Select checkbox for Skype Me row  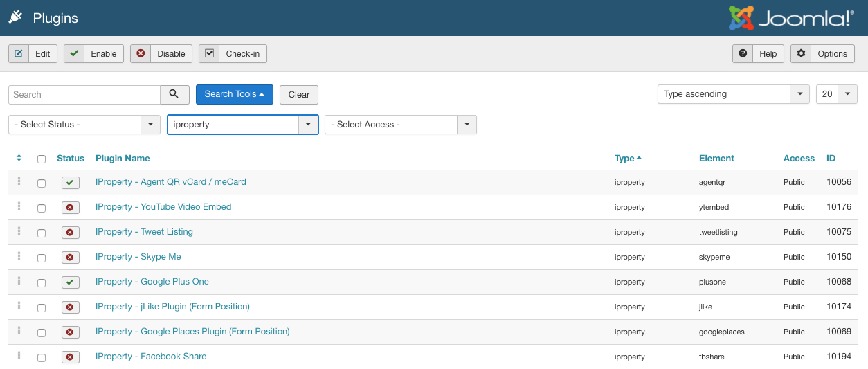click(42, 258)
